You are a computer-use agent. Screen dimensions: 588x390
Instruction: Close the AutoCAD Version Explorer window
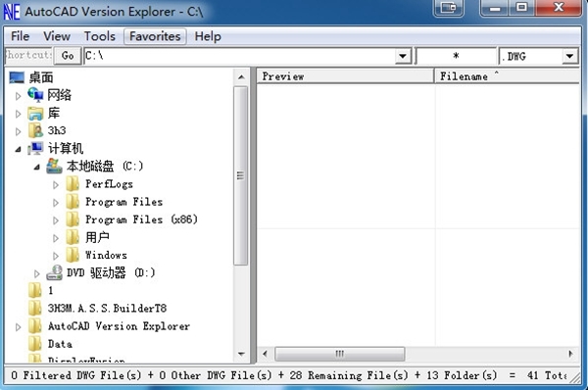coord(559,7)
